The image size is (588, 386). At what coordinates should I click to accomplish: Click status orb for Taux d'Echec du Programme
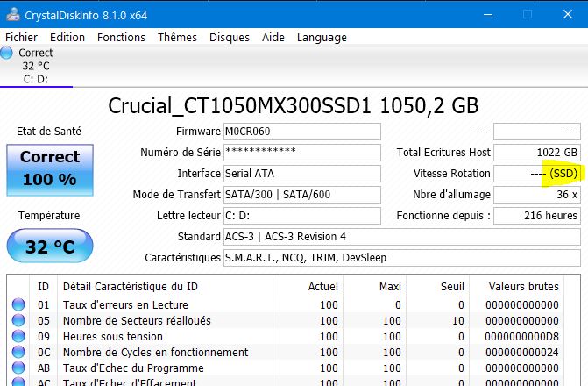18,368
